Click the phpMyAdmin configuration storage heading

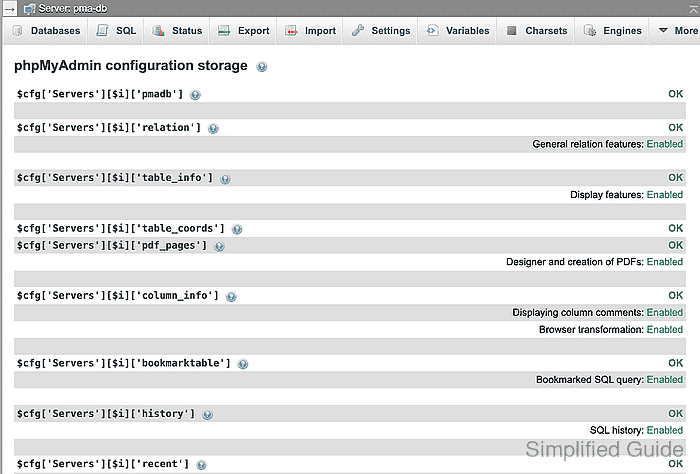[131, 66]
